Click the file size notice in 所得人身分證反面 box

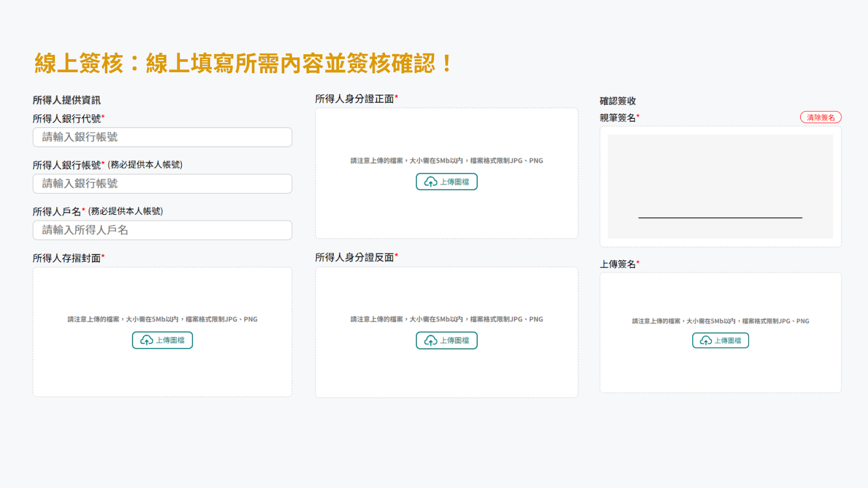pos(446,319)
